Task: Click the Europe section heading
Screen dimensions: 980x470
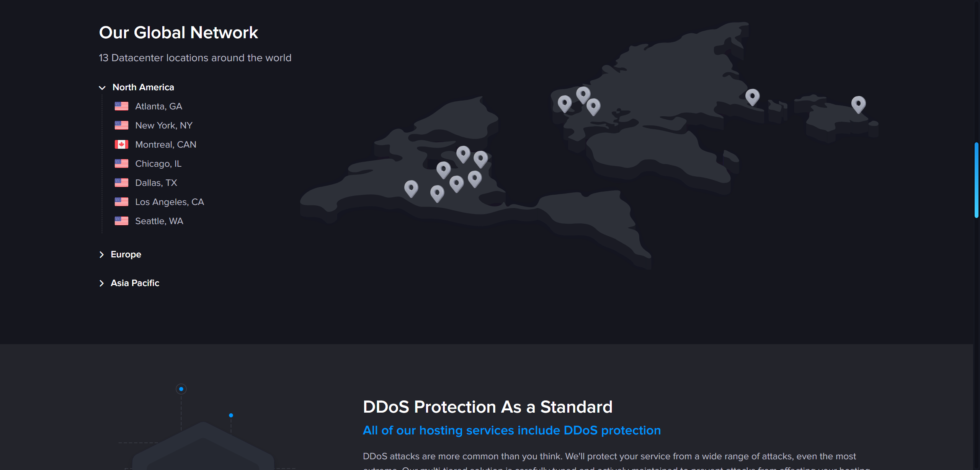Action: [126, 255]
